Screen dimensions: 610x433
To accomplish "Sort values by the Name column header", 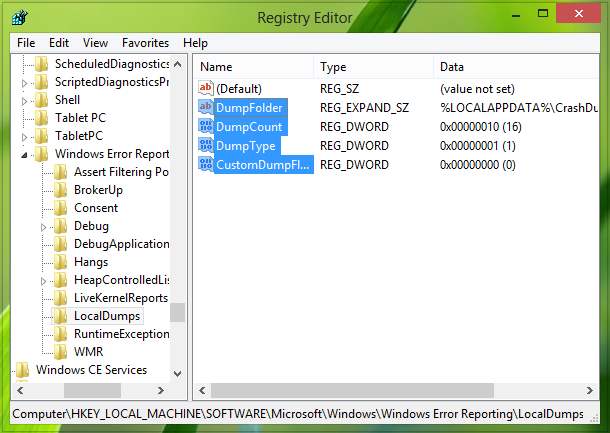I will pyautogui.click(x=254, y=67).
